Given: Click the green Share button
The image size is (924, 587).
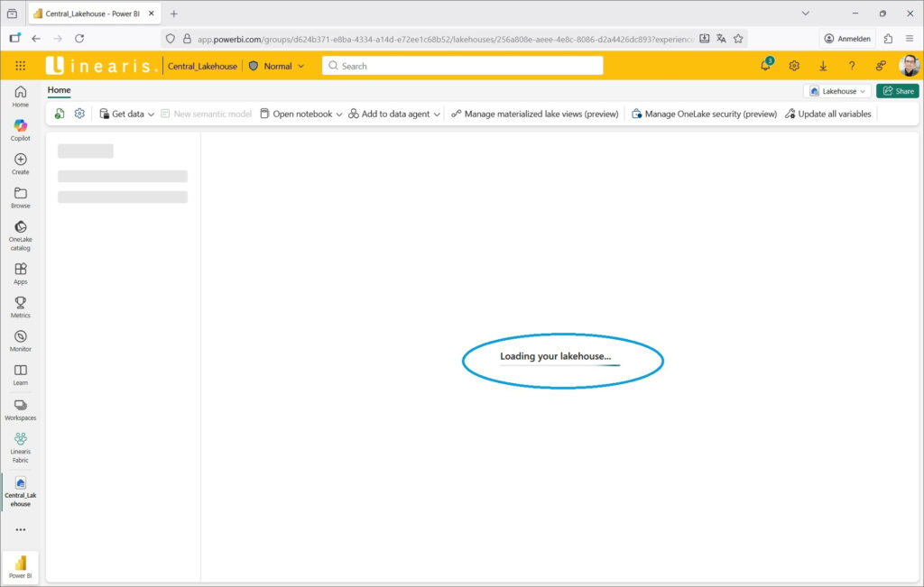Looking at the screenshot, I should (x=897, y=91).
